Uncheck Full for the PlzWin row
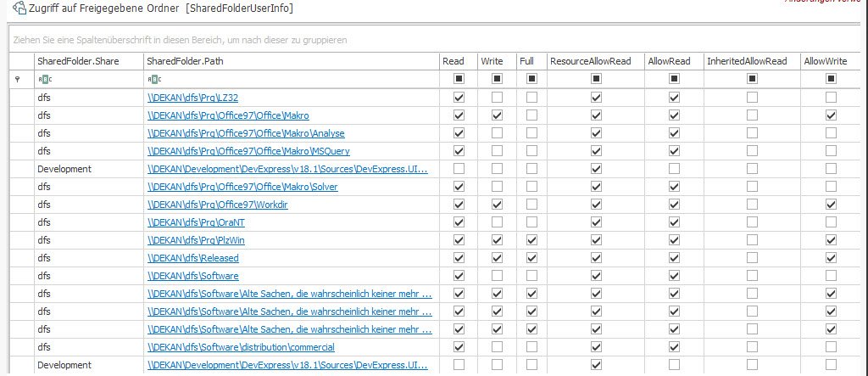 click(531, 240)
